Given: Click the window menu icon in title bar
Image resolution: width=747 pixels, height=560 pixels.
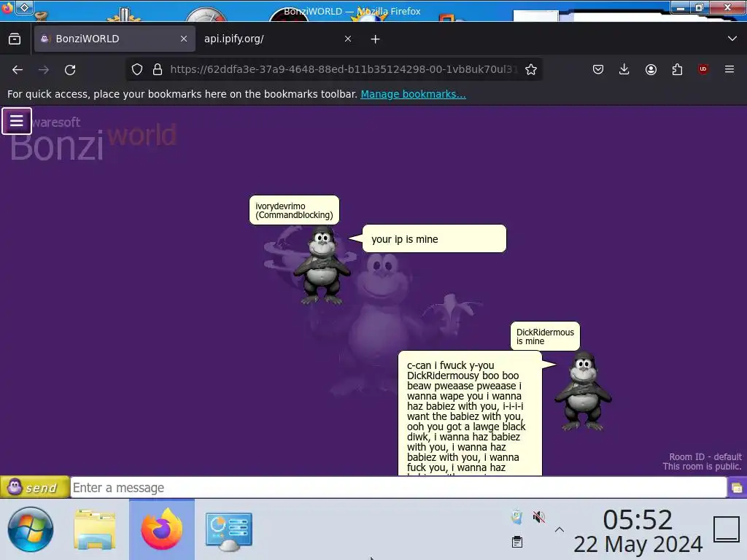Looking at the screenshot, I should pyautogui.click(x=7, y=7).
